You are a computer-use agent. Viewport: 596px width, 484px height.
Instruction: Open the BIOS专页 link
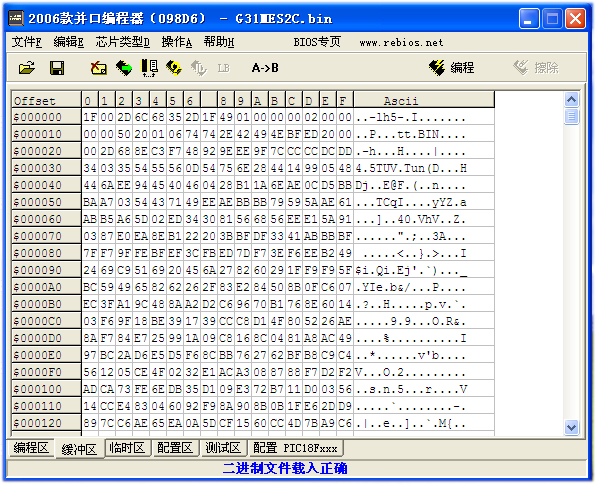(x=317, y=42)
